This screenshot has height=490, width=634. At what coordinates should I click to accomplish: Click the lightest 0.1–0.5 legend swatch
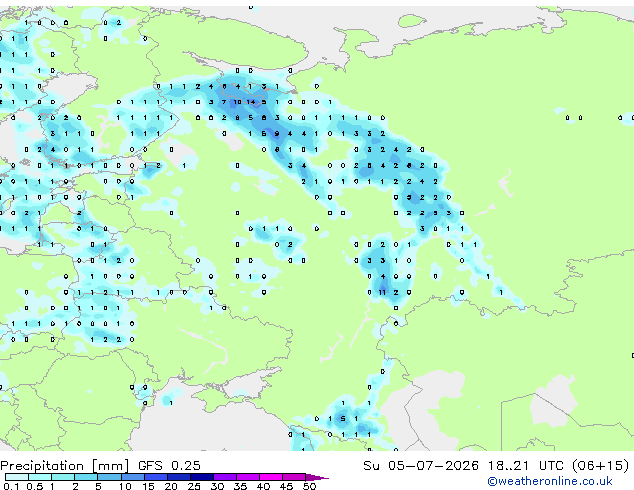click(x=17, y=477)
